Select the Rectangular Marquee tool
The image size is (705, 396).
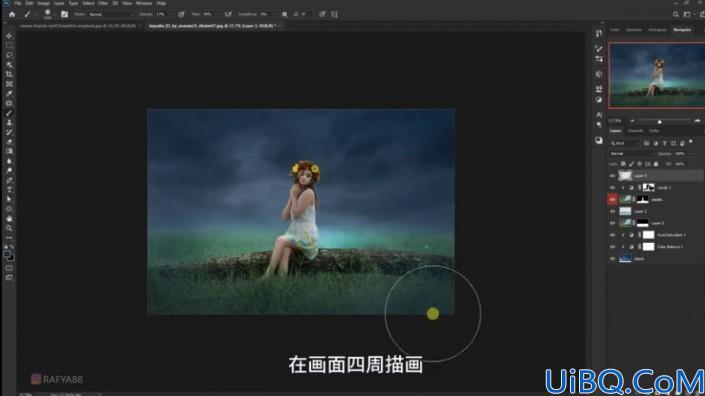(x=9, y=45)
